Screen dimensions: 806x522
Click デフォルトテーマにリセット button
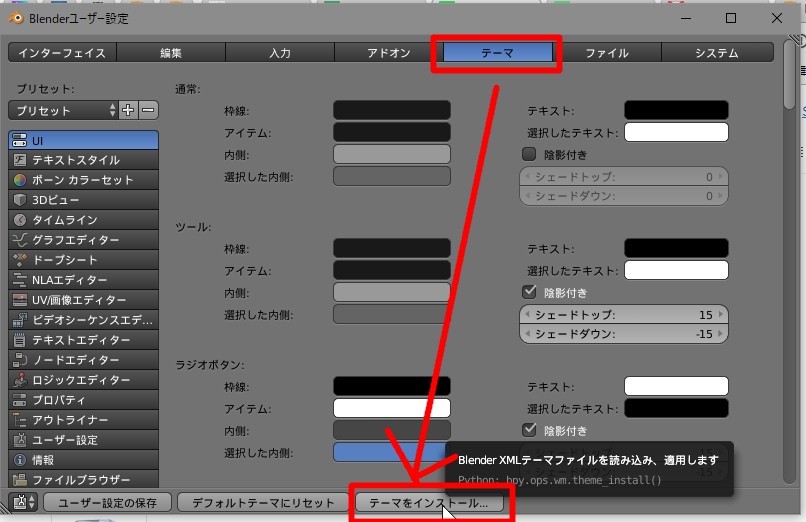tap(263, 502)
